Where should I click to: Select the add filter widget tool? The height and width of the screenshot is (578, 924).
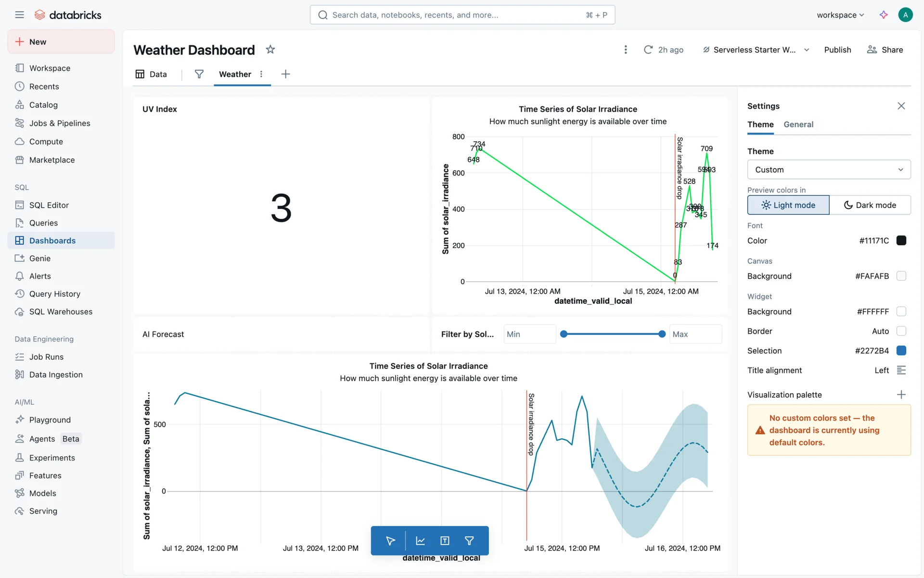click(x=469, y=541)
